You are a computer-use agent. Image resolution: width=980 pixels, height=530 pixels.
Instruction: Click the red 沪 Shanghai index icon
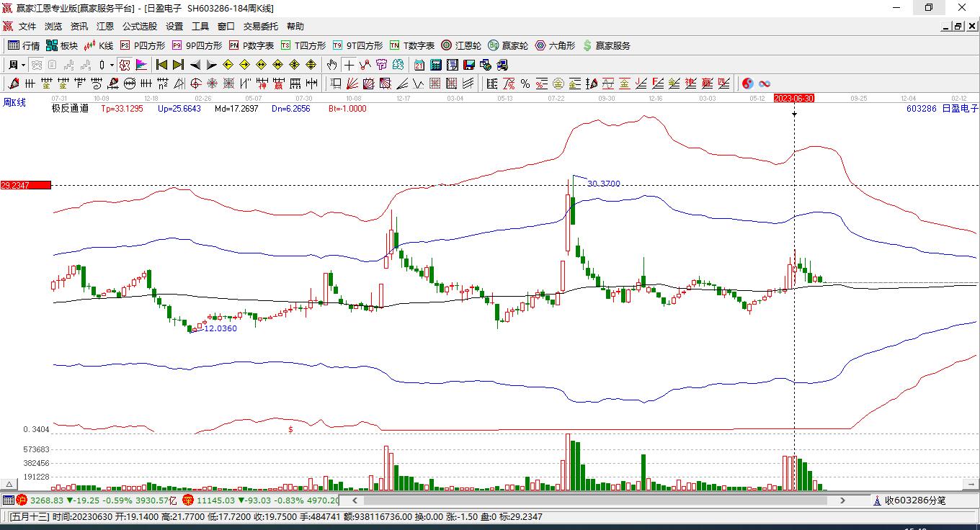(x=22, y=500)
